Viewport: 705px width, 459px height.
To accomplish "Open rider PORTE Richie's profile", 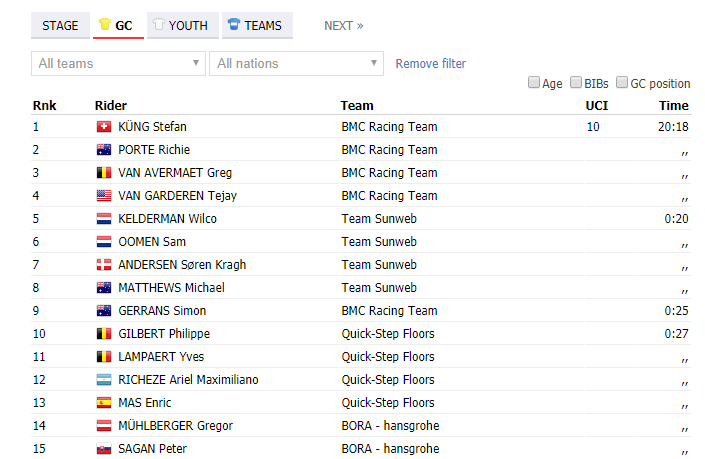I will tap(154, 150).
